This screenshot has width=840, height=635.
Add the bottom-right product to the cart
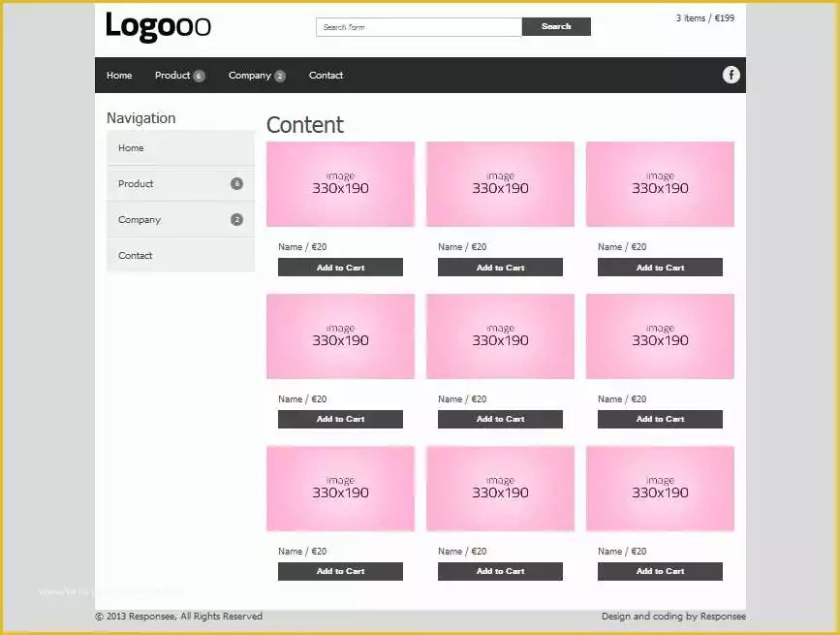(x=659, y=571)
